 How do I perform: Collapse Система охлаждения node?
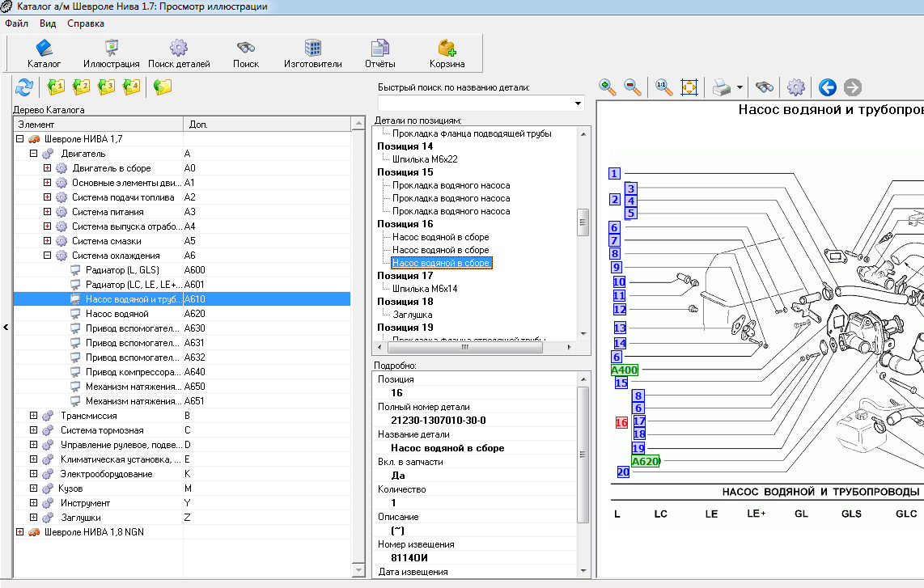(x=47, y=255)
